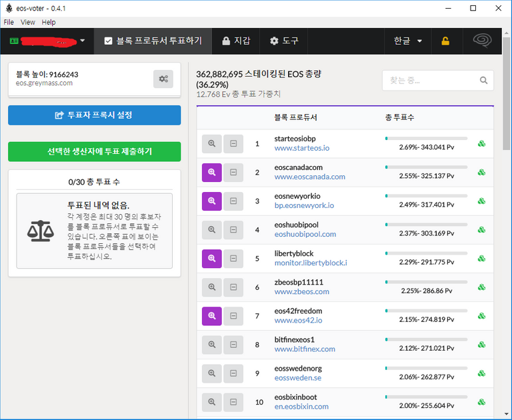Switch to the 지갑 wallet tab

tap(236, 41)
